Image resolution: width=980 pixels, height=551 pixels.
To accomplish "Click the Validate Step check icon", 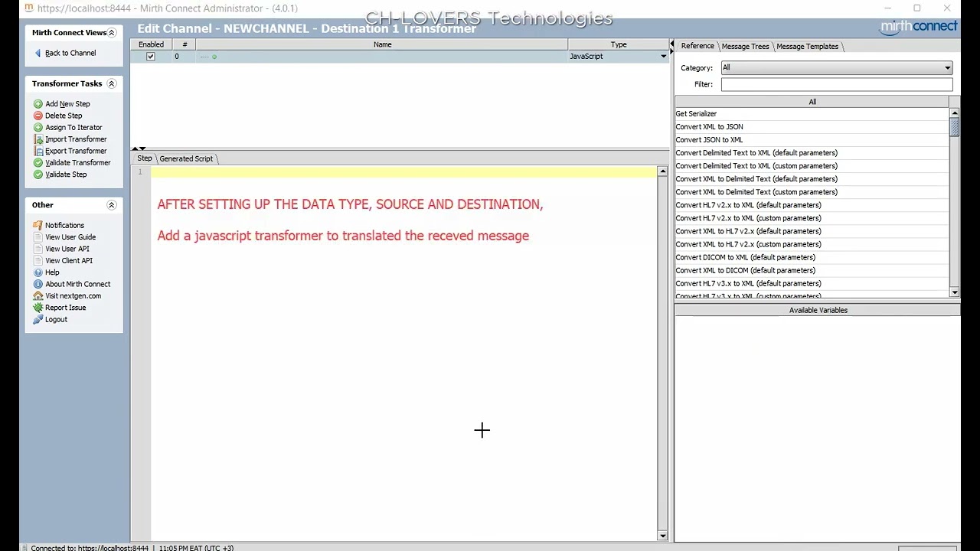I will [x=38, y=174].
